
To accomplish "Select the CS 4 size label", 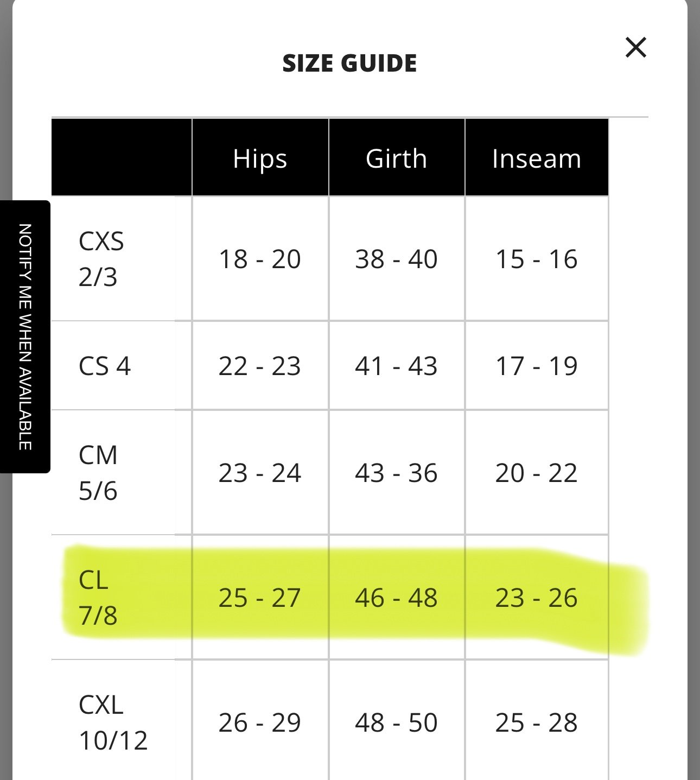I will (105, 366).
